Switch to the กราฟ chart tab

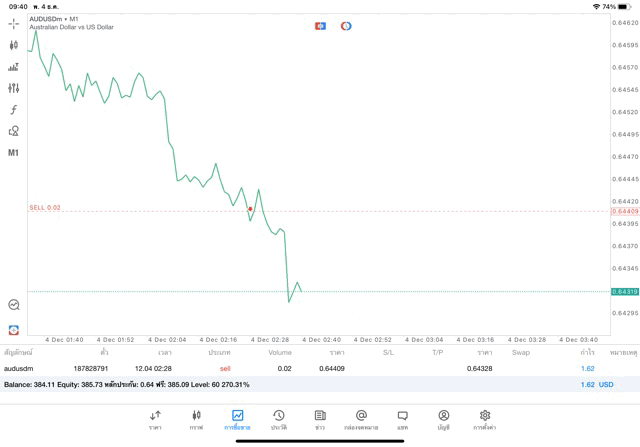(196, 420)
